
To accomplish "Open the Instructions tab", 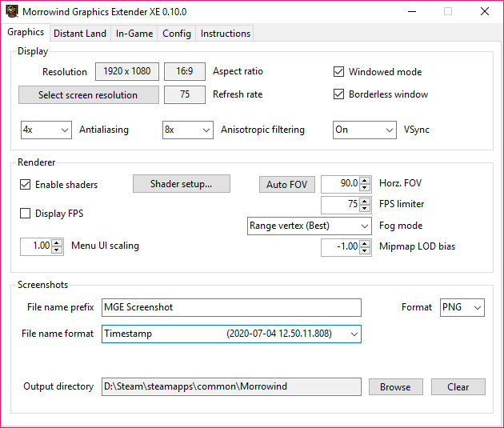I will coord(225,34).
